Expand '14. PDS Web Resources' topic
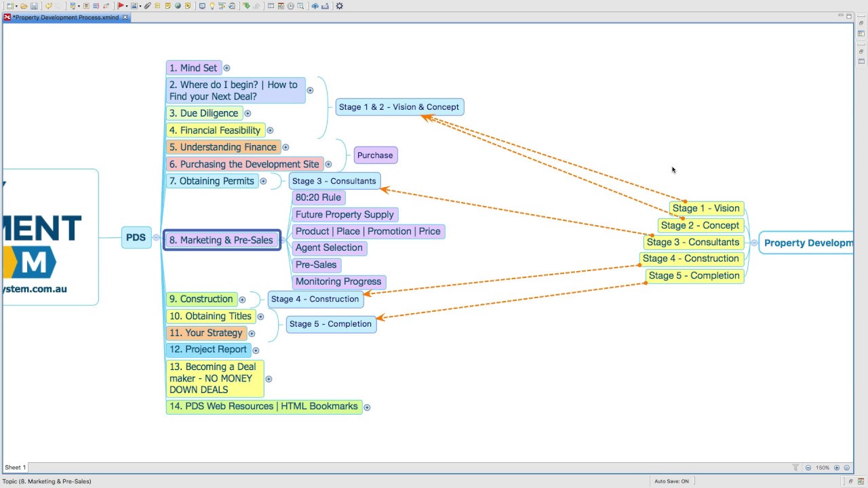868x488 pixels. point(367,407)
